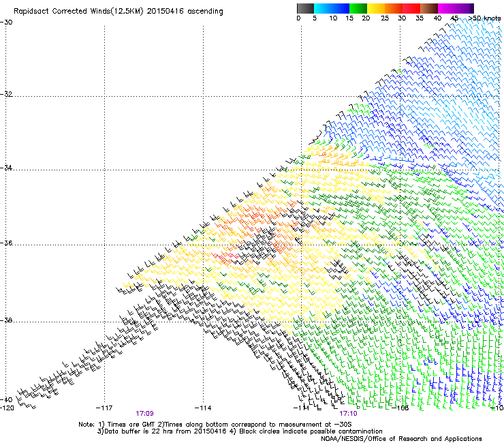Click the '-40' latitude axis label
Screen dimensions: 504x443
tap(6, 400)
